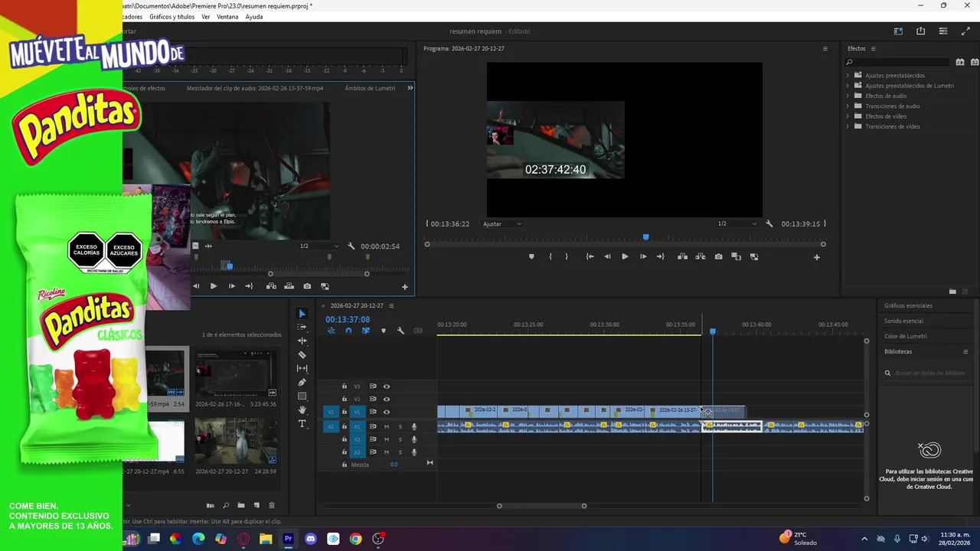Export frame with Program monitor camera icon

point(718,257)
